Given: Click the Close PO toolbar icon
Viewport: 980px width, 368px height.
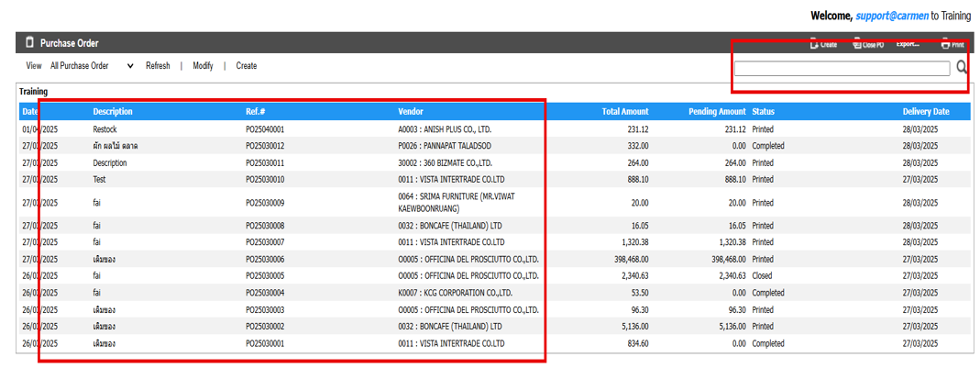Looking at the screenshot, I should pyautogui.click(x=867, y=44).
